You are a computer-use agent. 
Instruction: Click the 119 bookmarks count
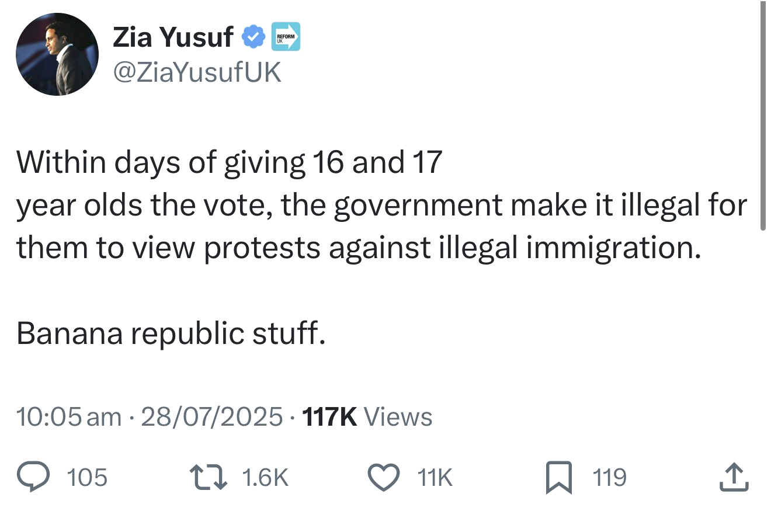[610, 478]
